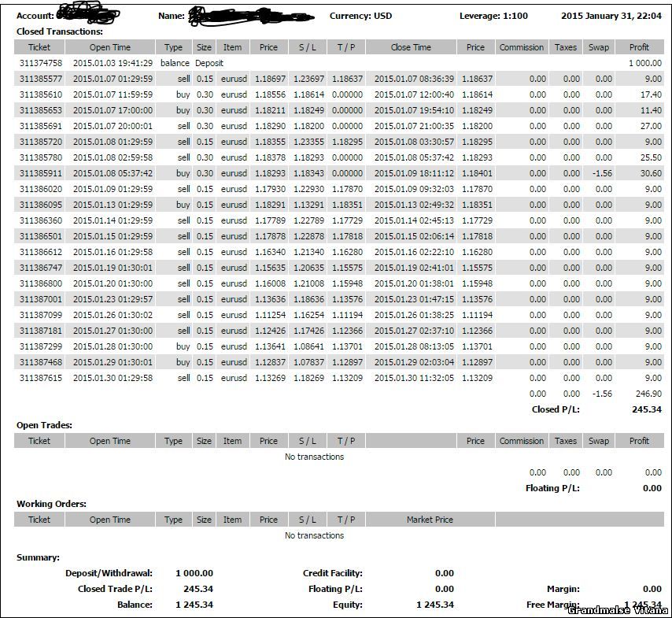Click ticket 311386095
This screenshot has width=672, height=618.
[41, 205]
